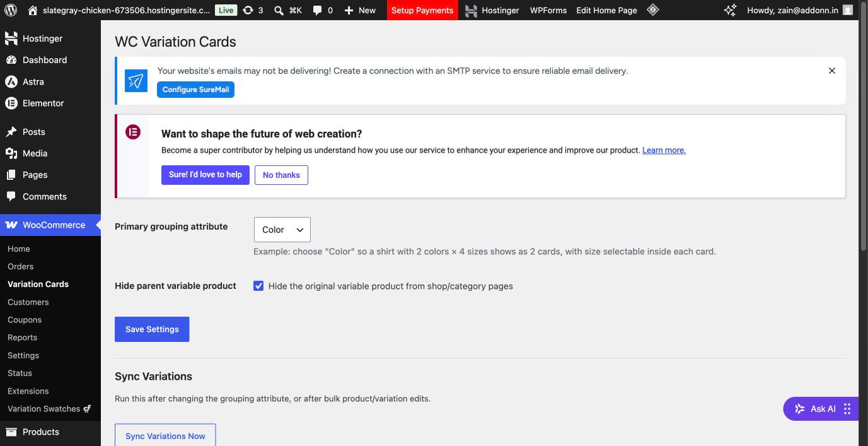The height and width of the screenshot is (446, 868).
Task: Click the plus icon next to New
Action: point(349,10)
